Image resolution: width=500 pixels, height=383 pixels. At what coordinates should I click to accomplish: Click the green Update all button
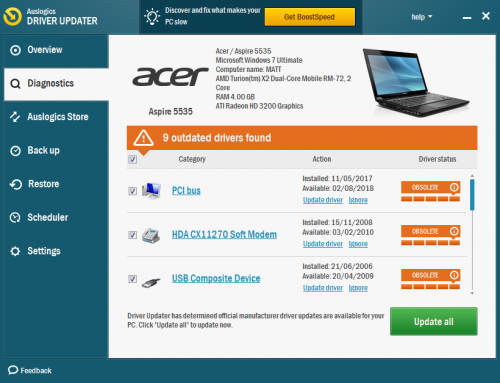pos(434,321)
